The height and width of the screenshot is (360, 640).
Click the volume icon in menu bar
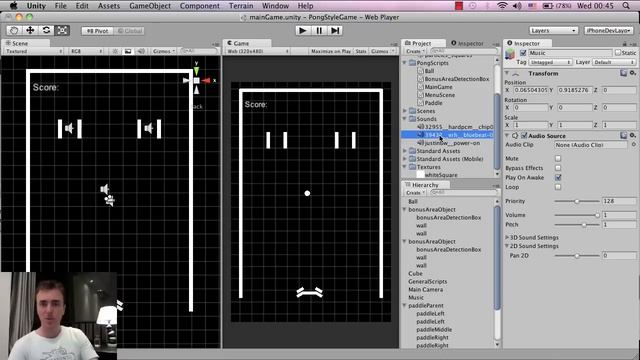point(517,6)
